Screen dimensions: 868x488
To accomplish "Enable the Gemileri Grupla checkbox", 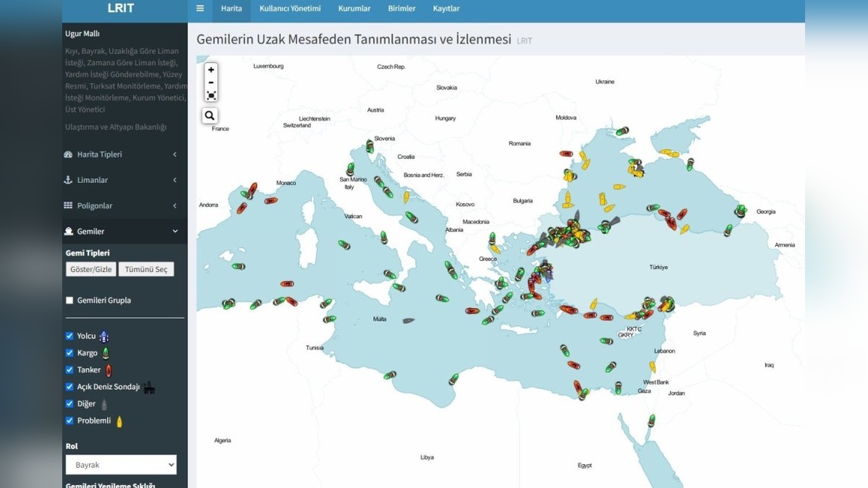I will [69, 301].
